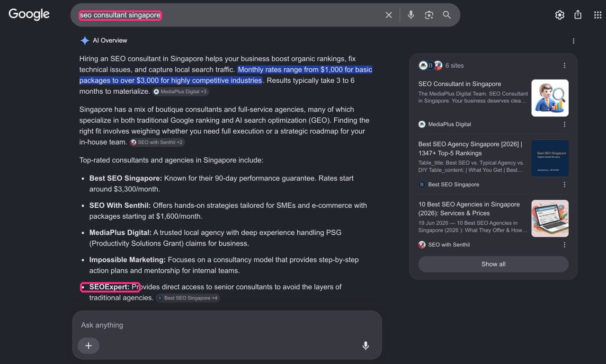Click the SEO consultant illustration thumbnail
This screenshot has width=606, height=364.
coord(550,98)
